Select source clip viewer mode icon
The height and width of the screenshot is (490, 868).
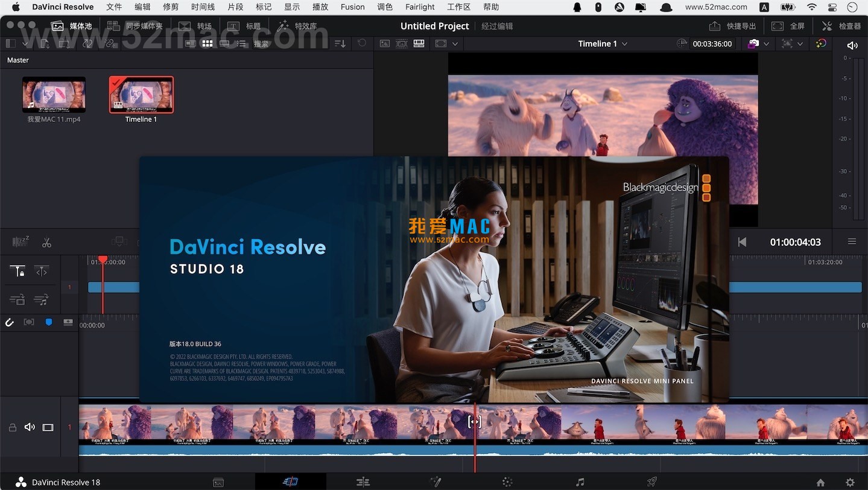click(x=384, y=43)
